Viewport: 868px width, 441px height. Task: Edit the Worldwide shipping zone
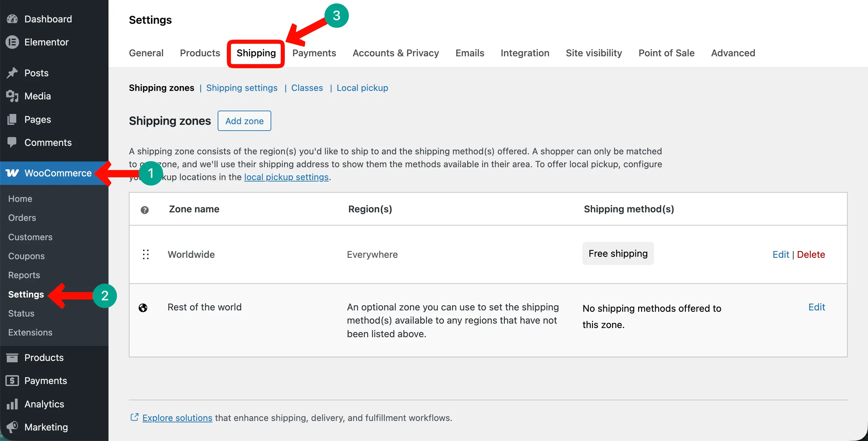[781, 254]
